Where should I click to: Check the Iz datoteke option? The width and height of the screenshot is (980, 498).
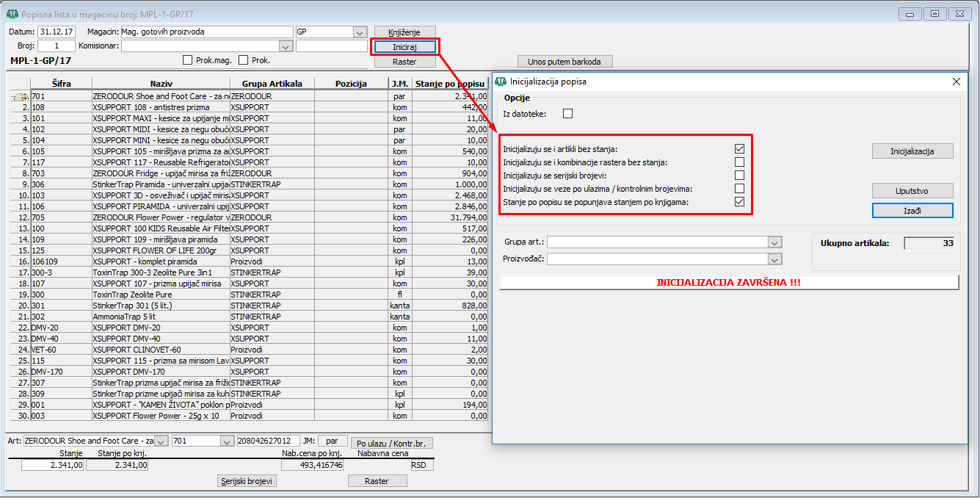coord(567,114)
